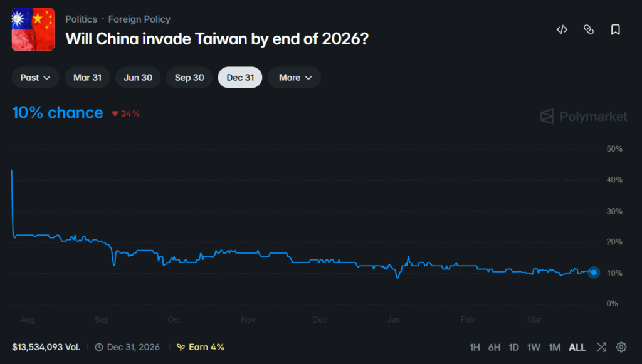Click the chart settings gear icon
The width and height of the screenshot is (642, 364).
(621, 347)
